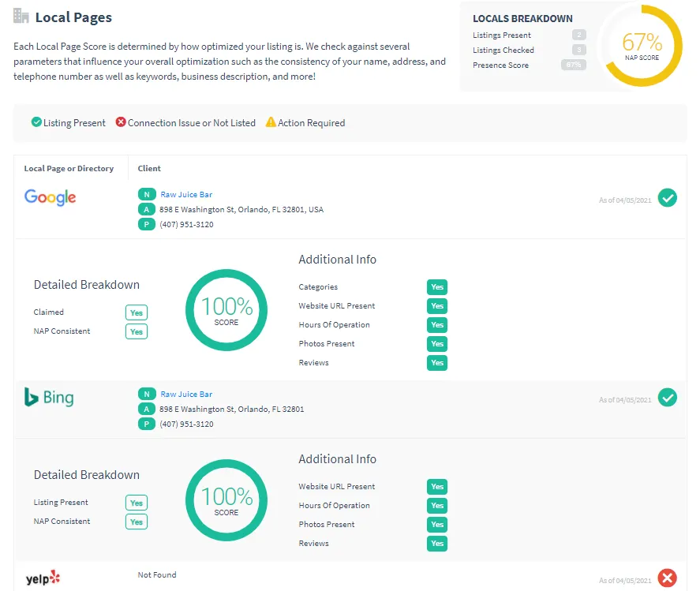The width and height of the screenshot is (700, 591).
Task: Click Google's Claimed Yes badge
Action: tap(137, 312)
